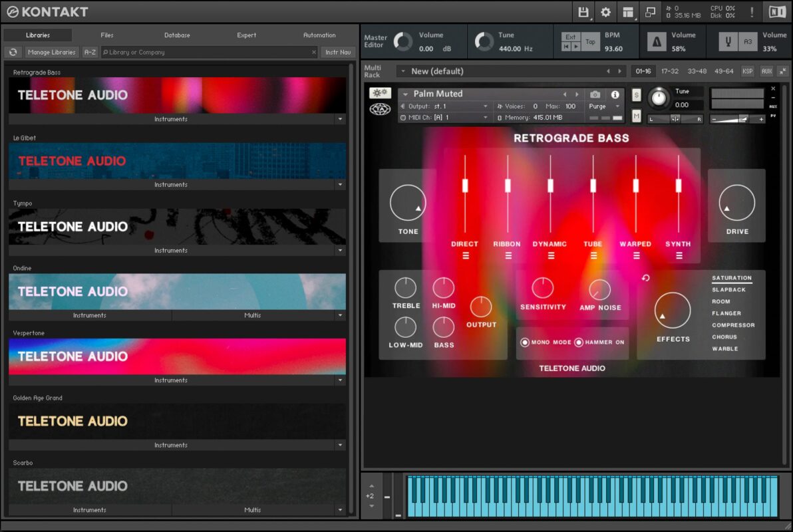Screen dimensions: 793x532
Task: Toggle the Mono Mode radio button
Action: pos(525,342)
